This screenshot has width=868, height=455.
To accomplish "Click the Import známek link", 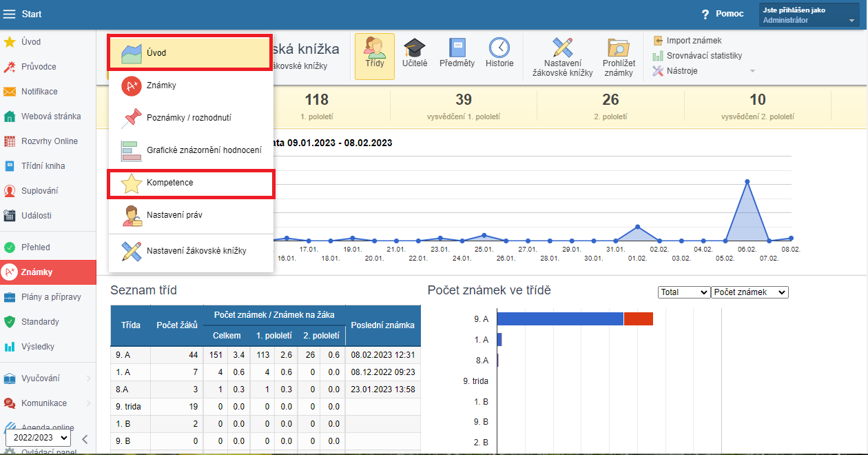I will pyautogui.click(x=694, y=41).
